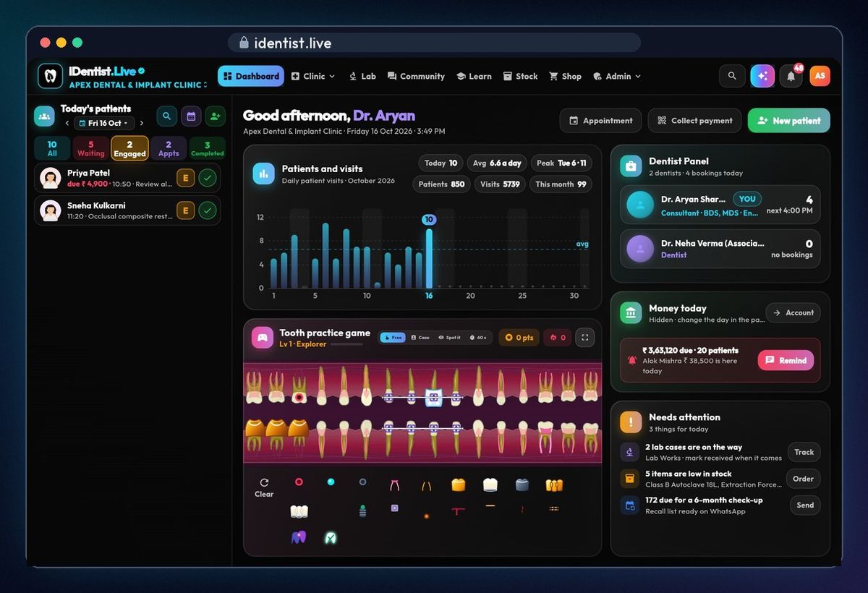Choose the purple bracket tool

click(x=394, y=508)
